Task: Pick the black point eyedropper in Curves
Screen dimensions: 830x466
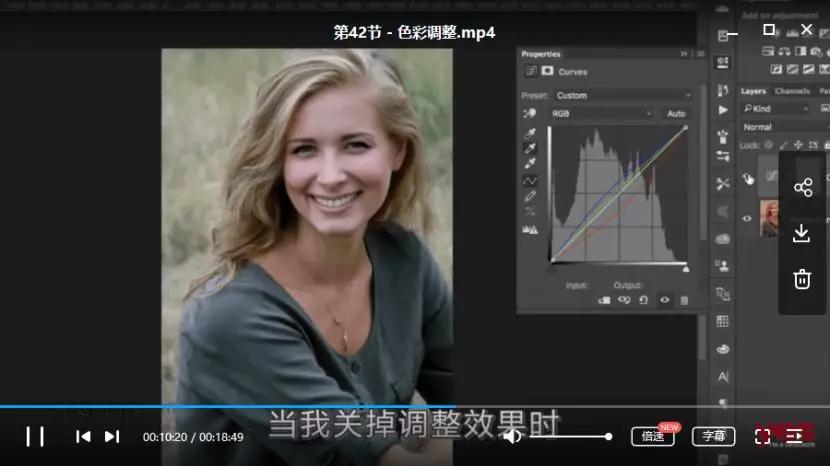Action: 530,133
